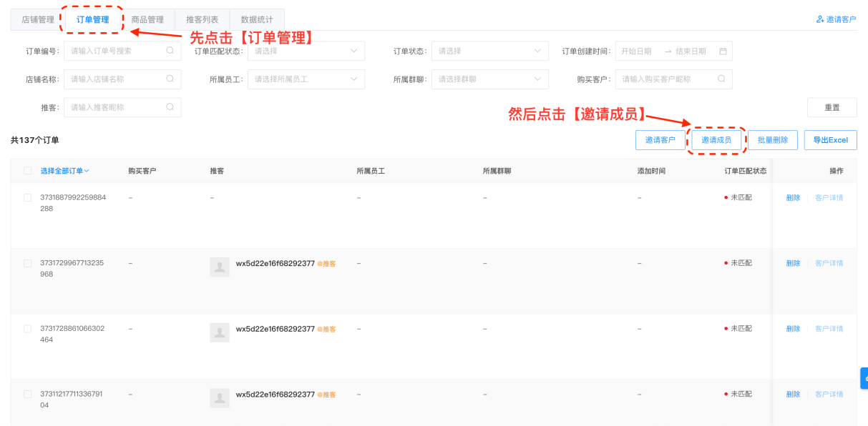The image size is (868, 426).
Task: Click the blue floating tab on right screen edge
Action: coord(864,378)
